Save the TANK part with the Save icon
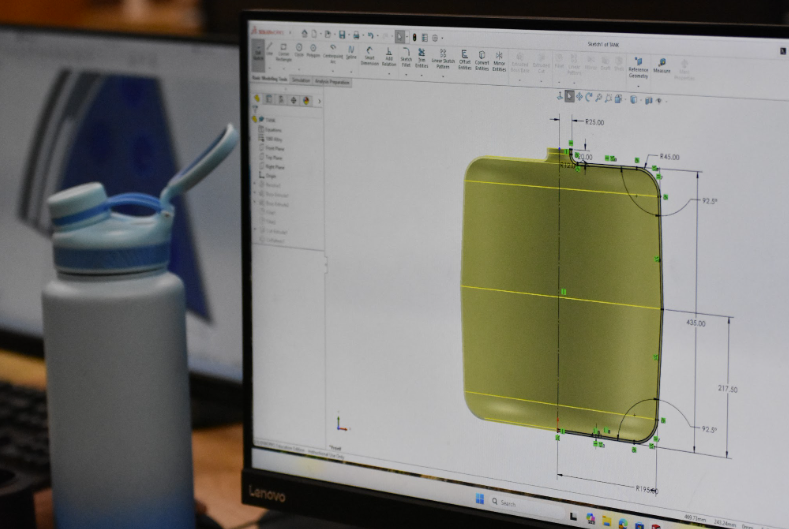789x529 pixels. (x=342, y=35)
